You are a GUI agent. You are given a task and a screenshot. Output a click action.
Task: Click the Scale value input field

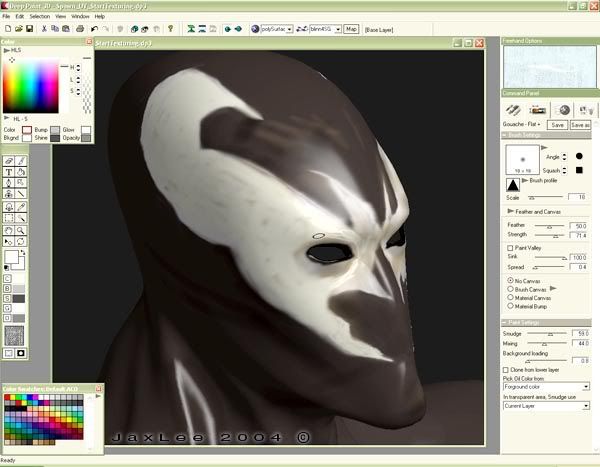[x=577, y=197]
